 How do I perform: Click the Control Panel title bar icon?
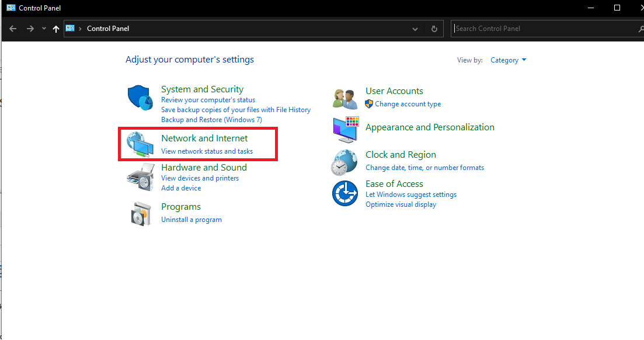pyautogui.click(x=11, y=8)
